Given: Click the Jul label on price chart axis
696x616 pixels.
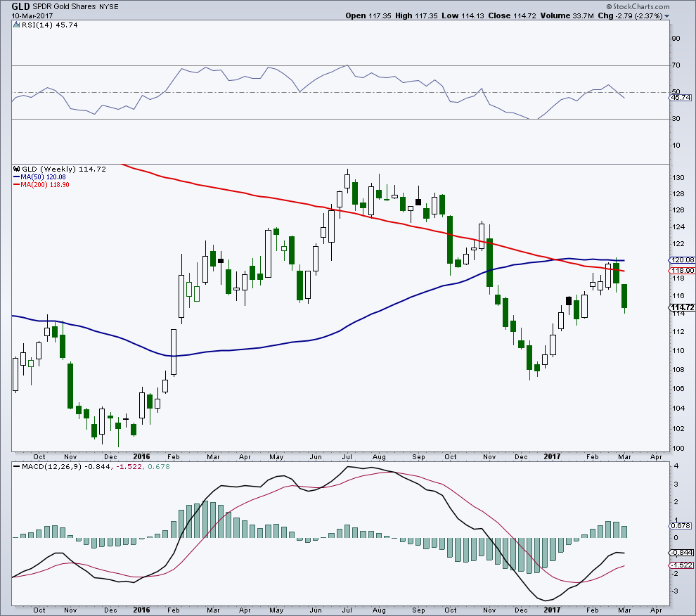Looking at the screenshot, I should pyautogui.click(x=347, y=456).
